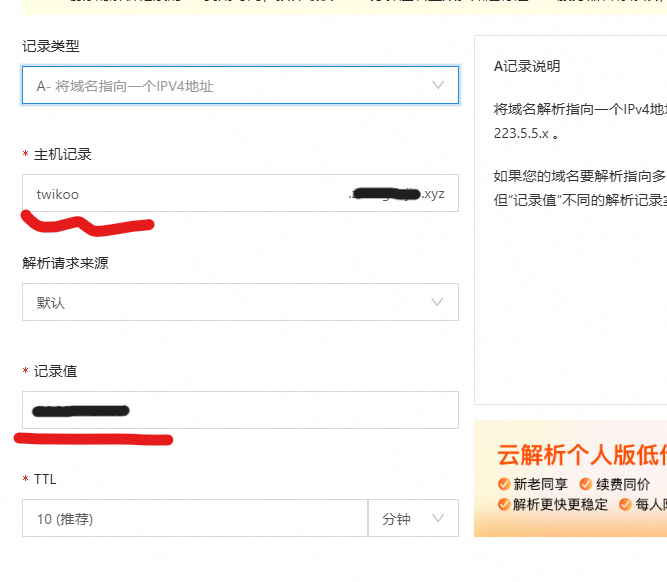667x582 pixels.
Task: Click the chevron arrow in the 默认 box
Action: [438, 302]
